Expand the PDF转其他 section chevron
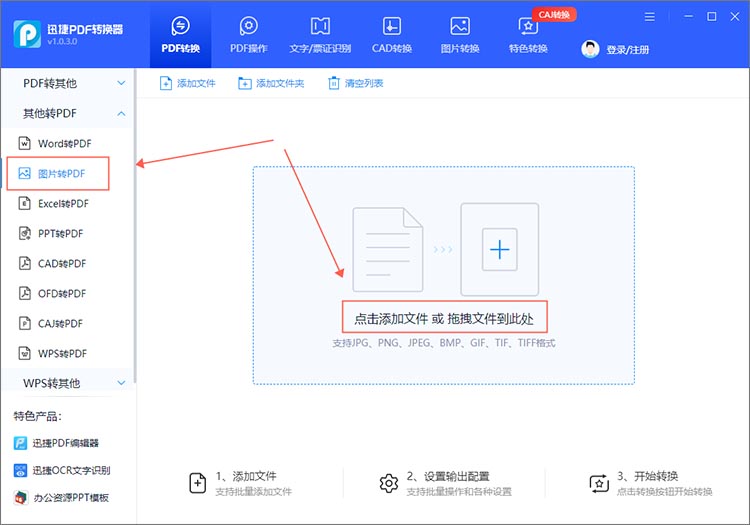This screenshot has height=525, width=750. tap(121, 83)
